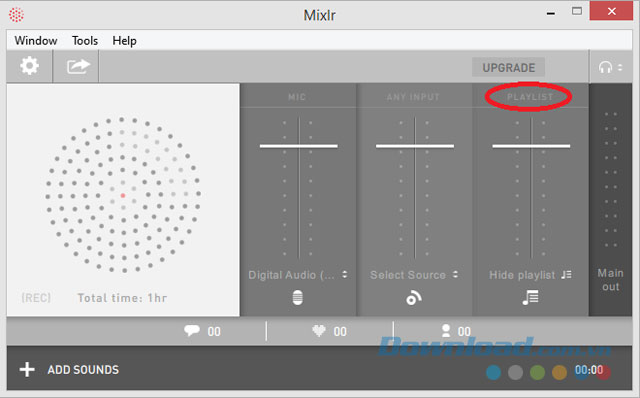The width and height of the screenshot is (640, 398).
Task: Click the listeners person icon
Action: coord(446,331)
